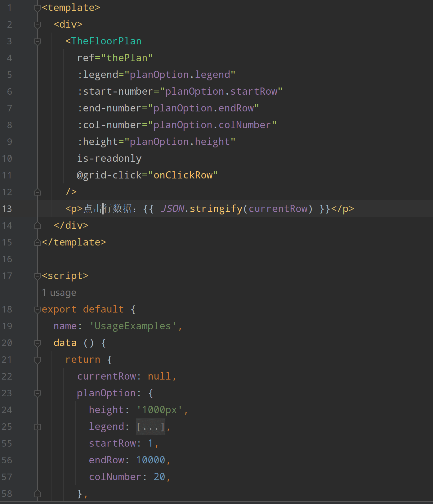Fold the return statement block
The width and height of the screenshot is (433, 504).
38,360
